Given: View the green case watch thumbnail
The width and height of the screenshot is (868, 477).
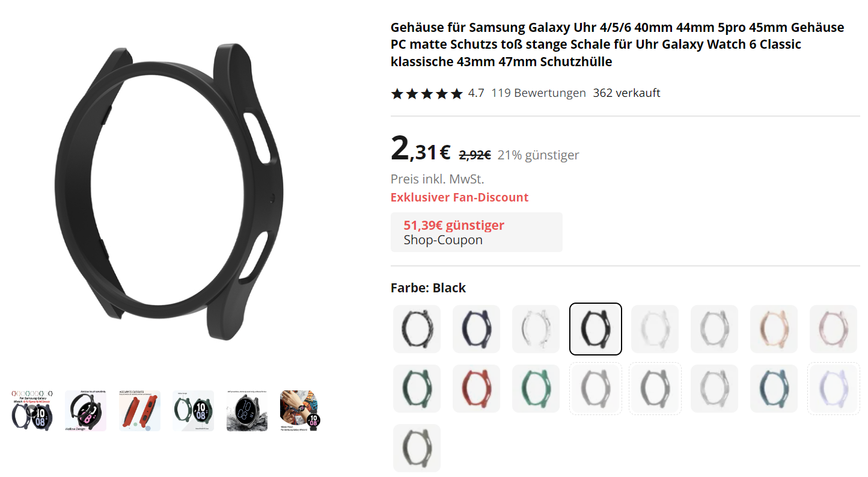Looking at the screenshot, I should pos(193,411).
